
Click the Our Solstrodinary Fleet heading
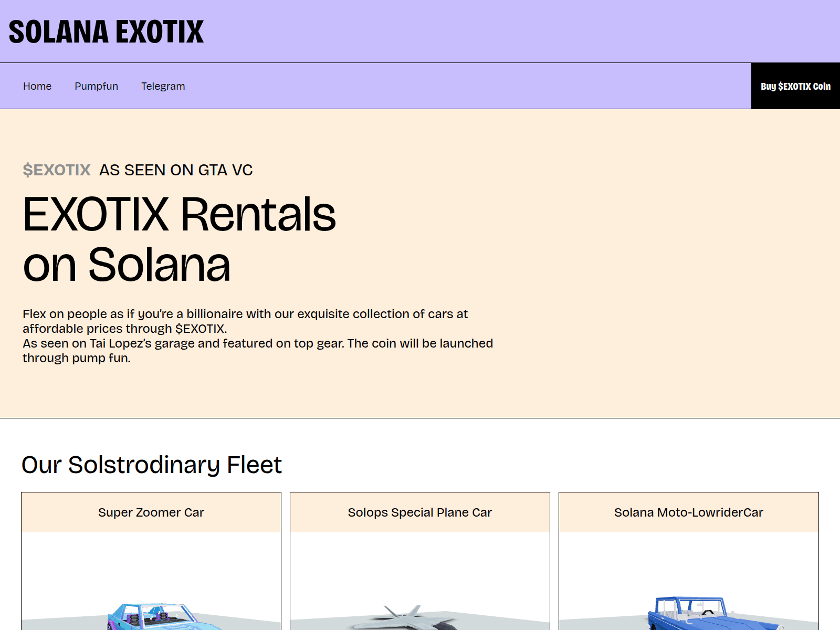tap(152, 465)
